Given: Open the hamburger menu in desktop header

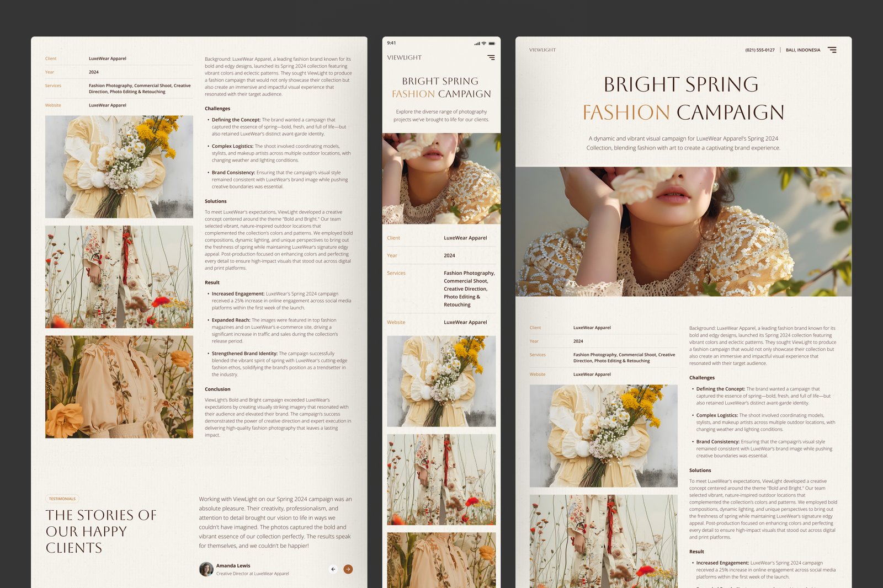Looking at the screenshot, I should (832, 50).
